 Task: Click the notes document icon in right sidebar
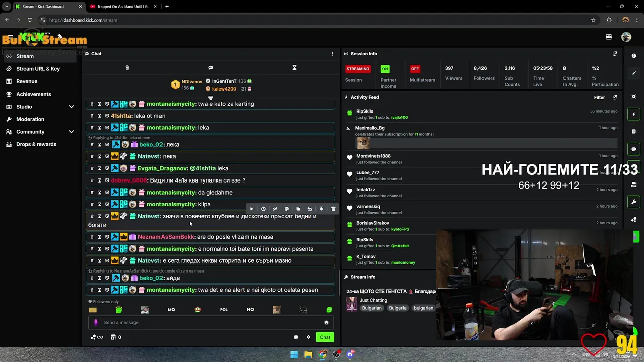click(634, 132)
